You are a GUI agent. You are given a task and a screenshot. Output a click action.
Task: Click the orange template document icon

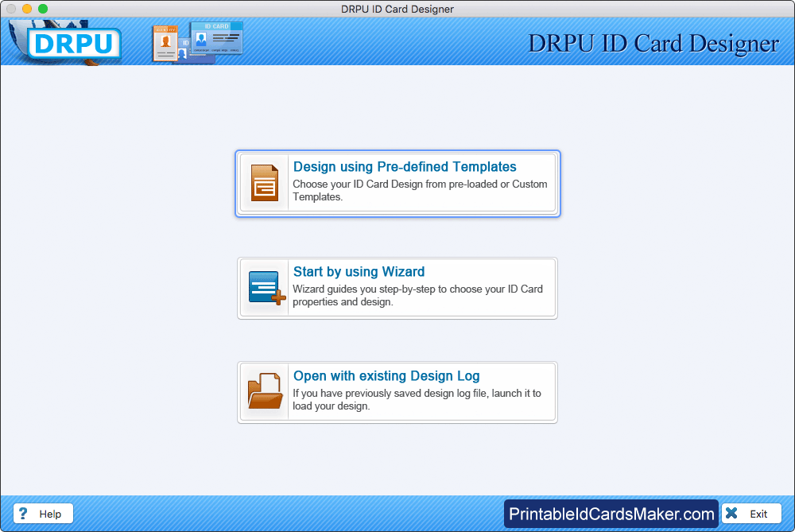(264, 183)
